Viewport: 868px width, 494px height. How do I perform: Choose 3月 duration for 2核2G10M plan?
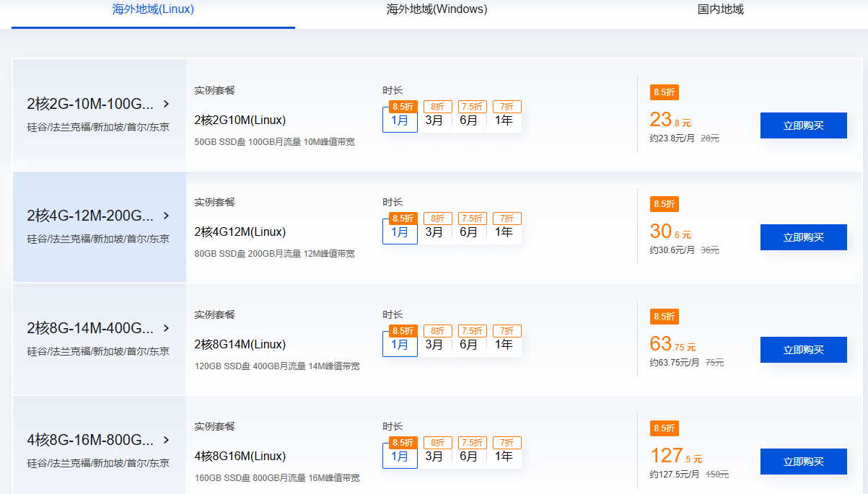[434, 120]
